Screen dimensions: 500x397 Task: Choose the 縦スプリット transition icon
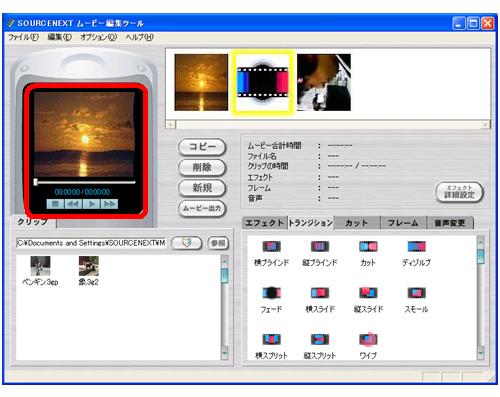pos(320,339)
